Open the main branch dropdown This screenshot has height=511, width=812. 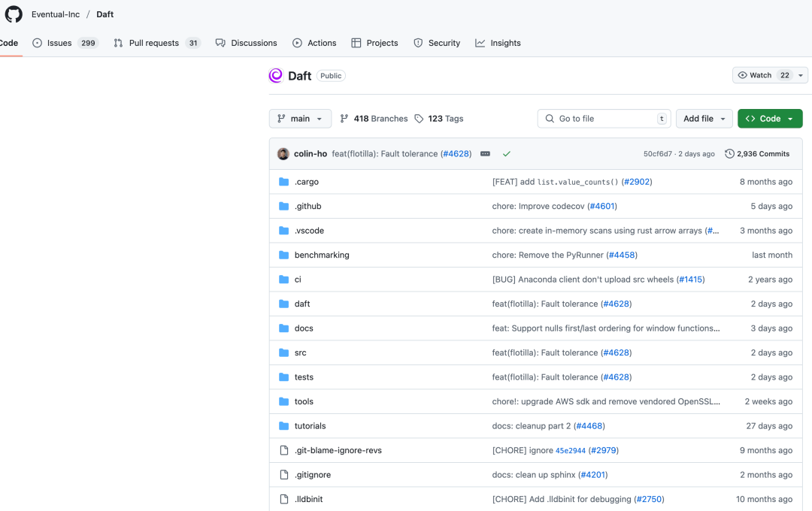[300, 119]
